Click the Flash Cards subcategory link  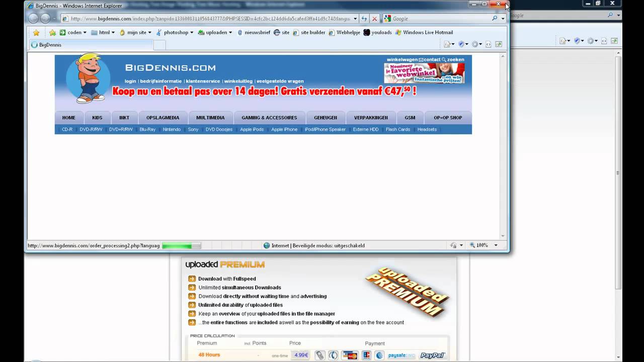click(398, 129)
